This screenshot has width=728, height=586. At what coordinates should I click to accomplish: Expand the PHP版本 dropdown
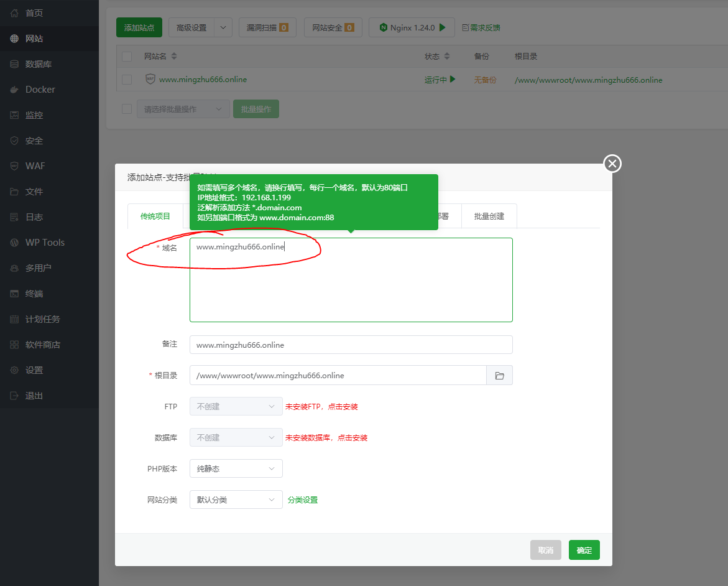(236, 468)
